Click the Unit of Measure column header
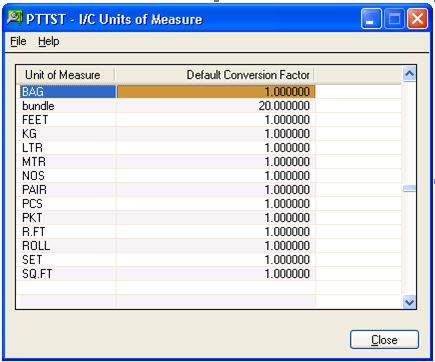The height and width of the screenshot is (362, 435). click(x=65, y=75)
